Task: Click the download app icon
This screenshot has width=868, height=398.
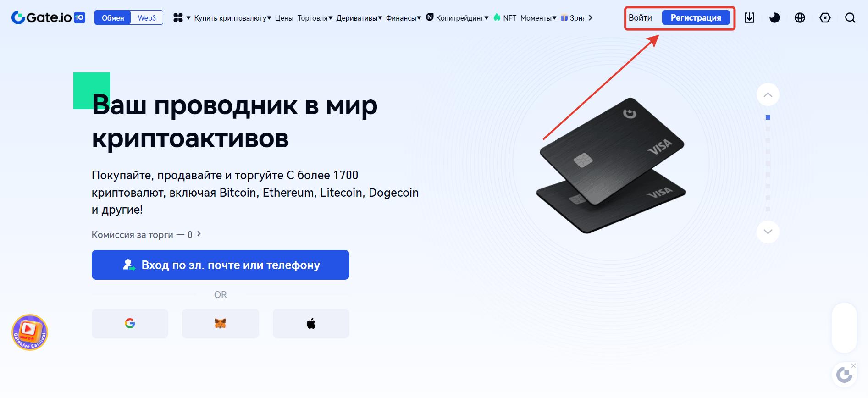Action: (749, 18)
